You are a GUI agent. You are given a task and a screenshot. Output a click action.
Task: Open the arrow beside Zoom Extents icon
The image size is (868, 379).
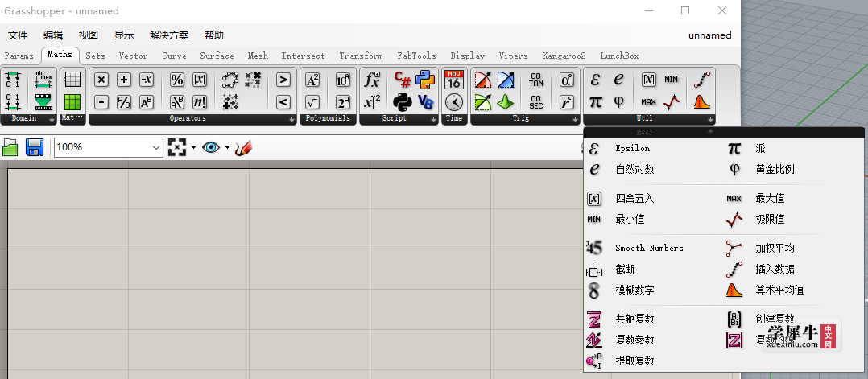click(x=193, y=148)
